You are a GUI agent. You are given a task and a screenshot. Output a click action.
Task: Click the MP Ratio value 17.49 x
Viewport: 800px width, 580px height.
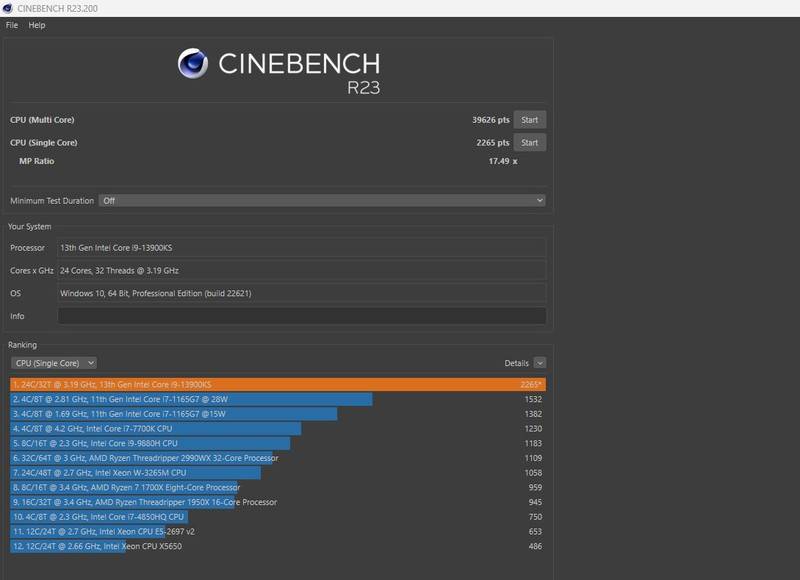point(503,161)
